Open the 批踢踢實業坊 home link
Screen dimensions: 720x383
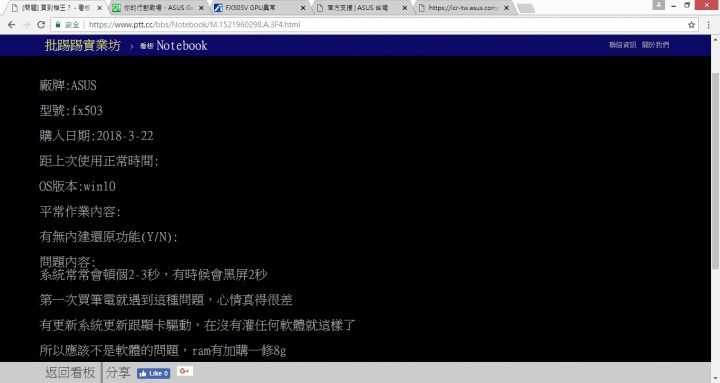[83, 45]
